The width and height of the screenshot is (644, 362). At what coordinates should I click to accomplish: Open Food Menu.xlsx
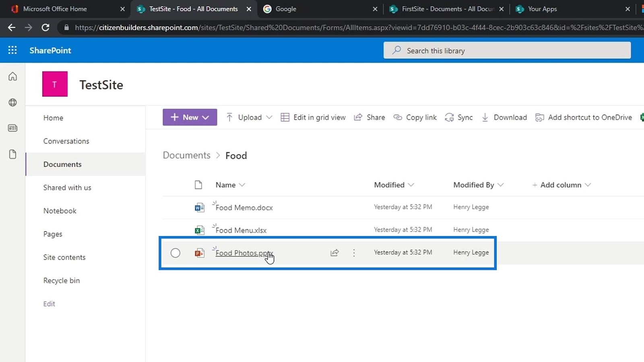point(241,230)
